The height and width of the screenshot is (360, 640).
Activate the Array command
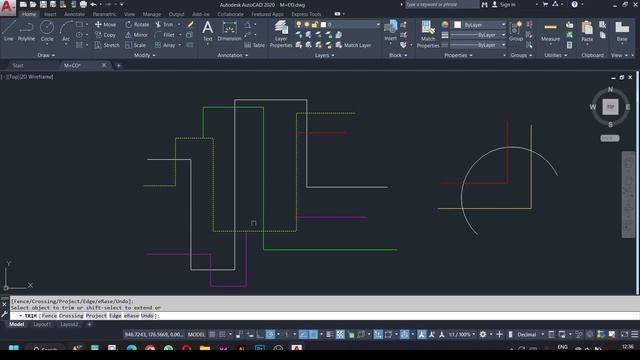pyautogui.click(x=165, y=45)
